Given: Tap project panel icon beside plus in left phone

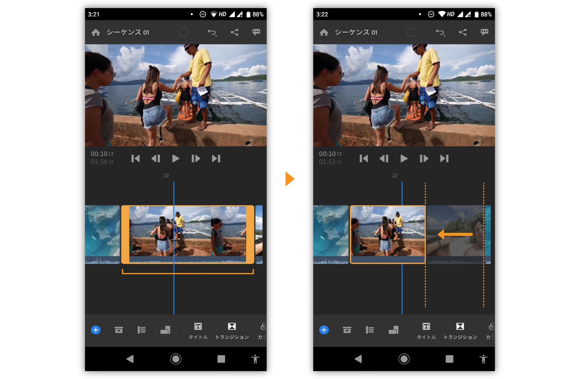Looking at the screenshot, I should (119, 330).
